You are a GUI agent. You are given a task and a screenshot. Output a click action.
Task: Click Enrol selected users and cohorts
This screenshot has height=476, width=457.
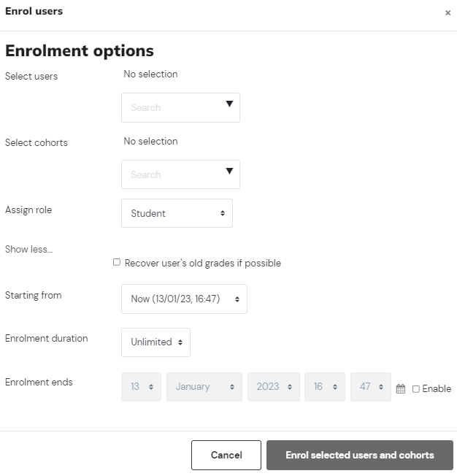pos(360,455)
